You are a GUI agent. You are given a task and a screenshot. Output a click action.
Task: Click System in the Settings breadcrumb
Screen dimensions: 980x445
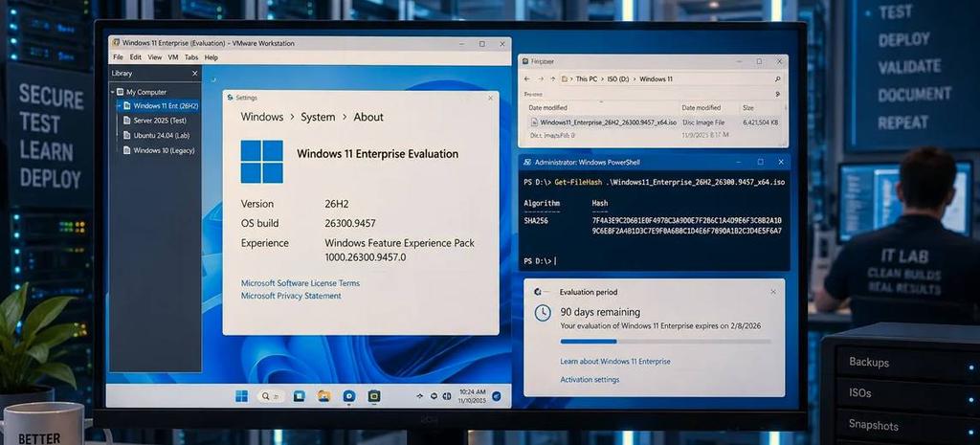[x=318, y=117]
